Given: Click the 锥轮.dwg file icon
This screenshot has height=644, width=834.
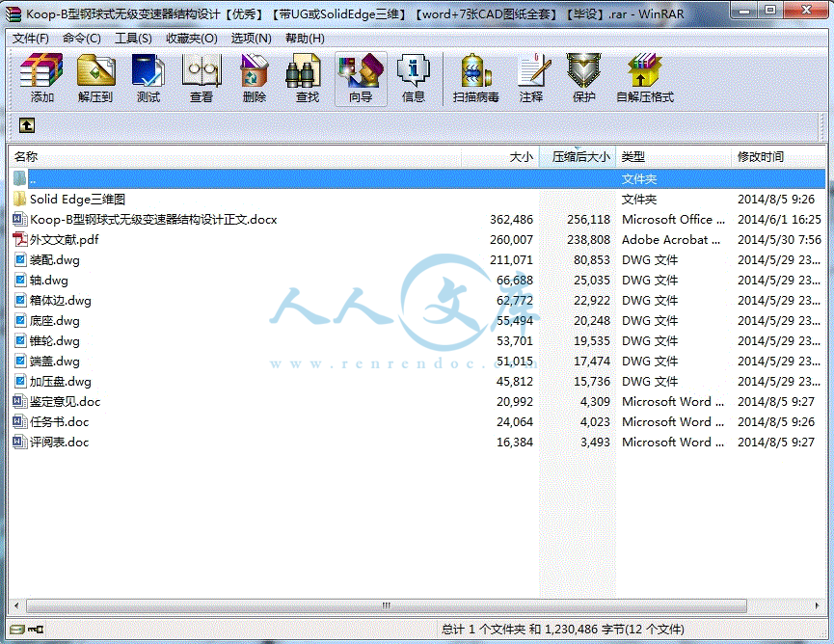Looking at the screenshot, I should [19, 340].
